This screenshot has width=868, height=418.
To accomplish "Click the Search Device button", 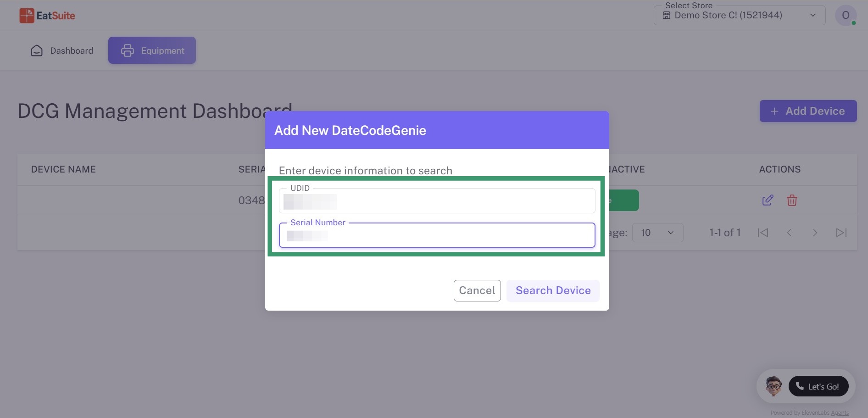I will [553, 290].
